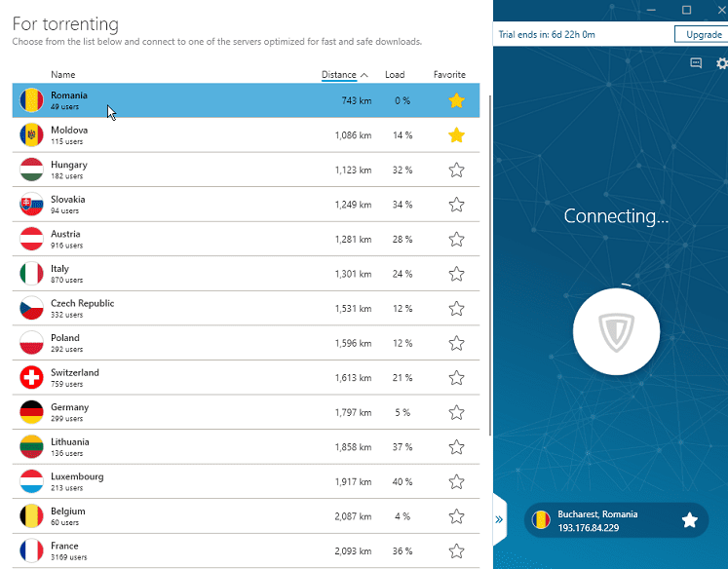Select Switzerland server name
The height and width of the screenshot is (569, 728).
[x=75, y=373]
